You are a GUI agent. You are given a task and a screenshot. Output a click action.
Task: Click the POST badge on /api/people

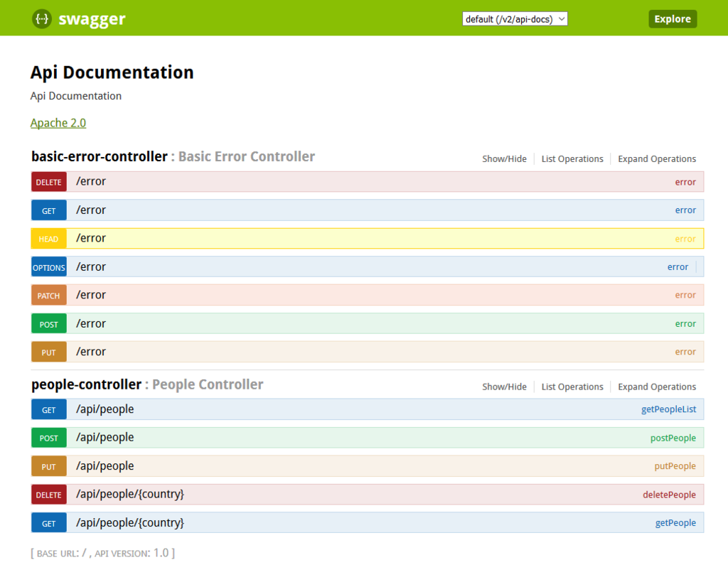(49, 438)
